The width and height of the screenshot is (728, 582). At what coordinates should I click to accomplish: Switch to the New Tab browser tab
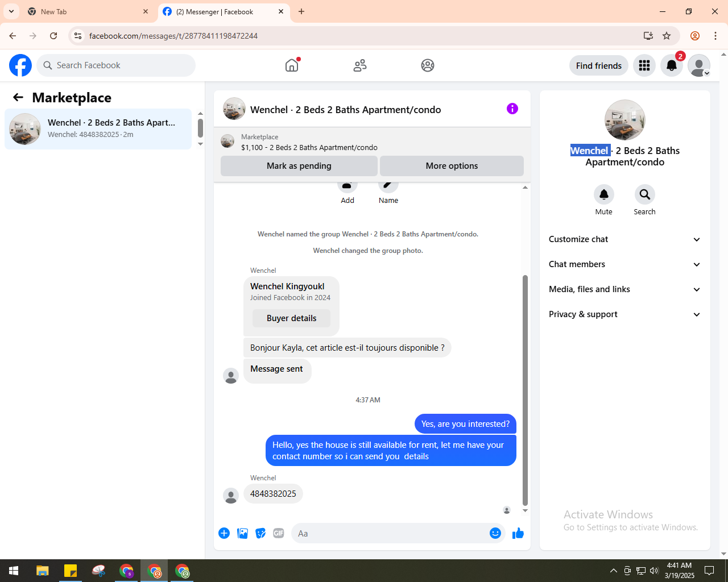click(88, 11)
